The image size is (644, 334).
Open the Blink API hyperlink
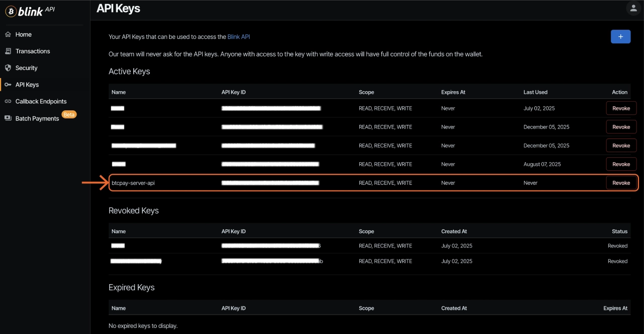point(238,37)
